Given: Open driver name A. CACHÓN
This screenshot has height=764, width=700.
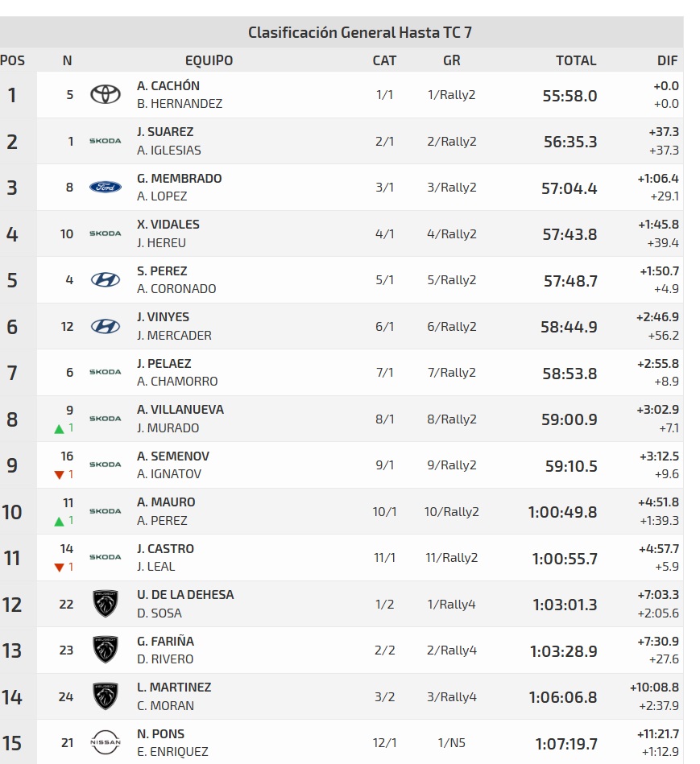Looking at the screenshot, I should (x=168, y=86).
